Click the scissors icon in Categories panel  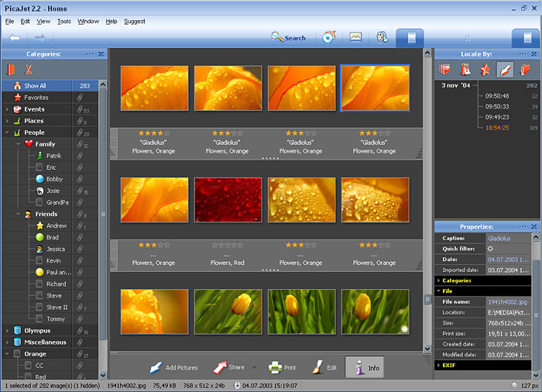(x=28, y=70)
